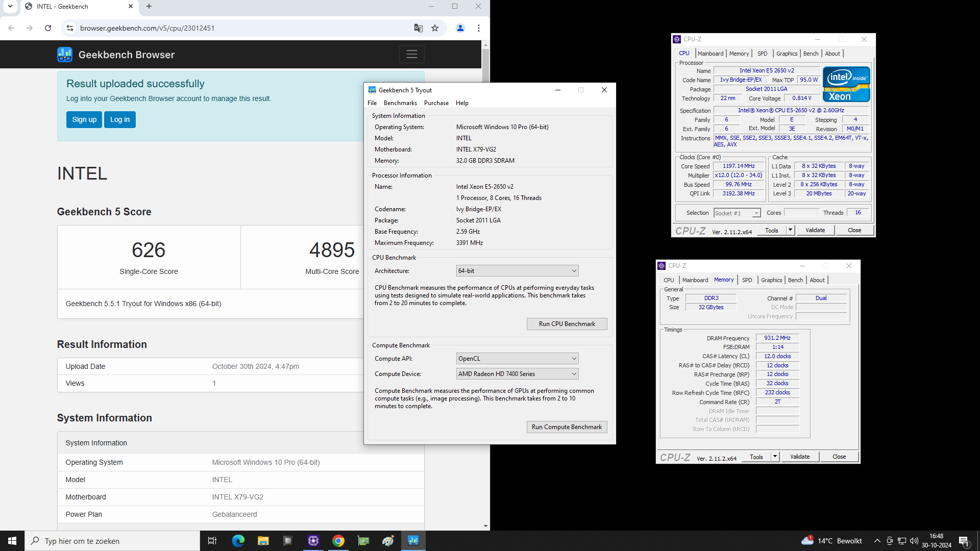The width and height of the screenshot is (980, 551).
Task: Open Tools dropdown arrow in upper CPU-Z window
Action: point(790,230)
